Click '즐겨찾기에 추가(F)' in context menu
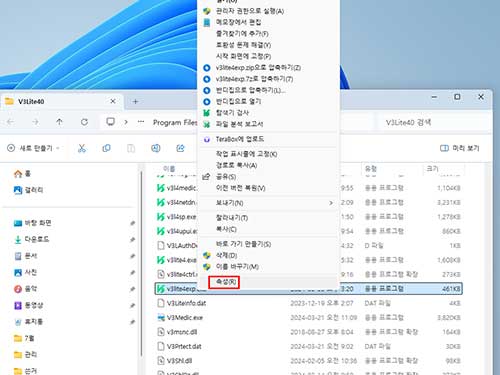 [x=242, y=34]
